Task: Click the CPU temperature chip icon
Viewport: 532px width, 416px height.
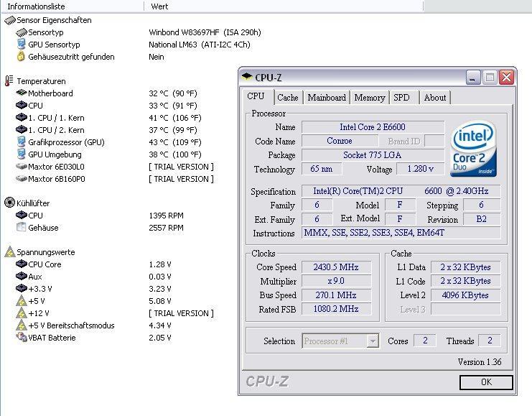Action: [x=22, y=105]
